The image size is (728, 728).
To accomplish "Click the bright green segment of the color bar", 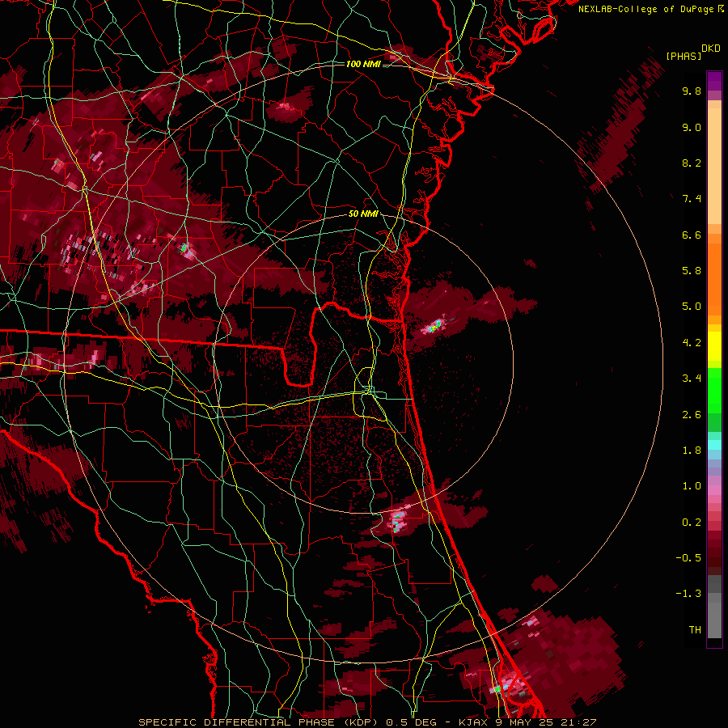I will click(714, 390).
